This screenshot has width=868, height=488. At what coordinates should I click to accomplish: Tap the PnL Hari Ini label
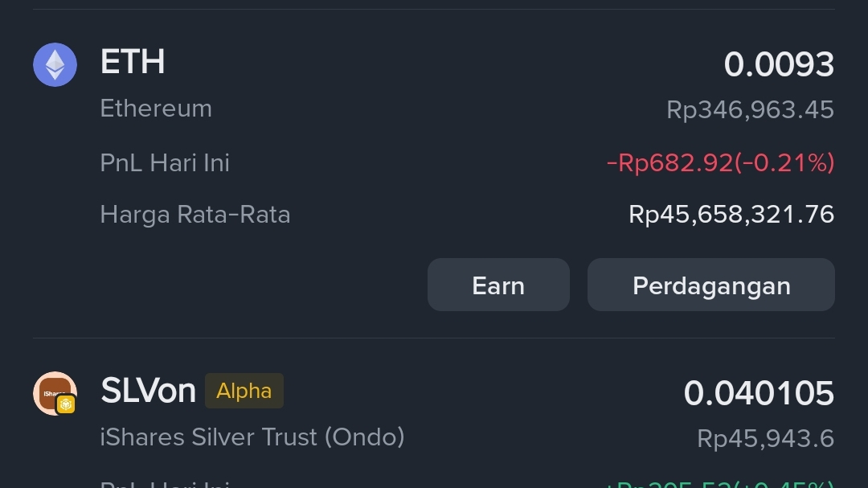click(165, 163)
